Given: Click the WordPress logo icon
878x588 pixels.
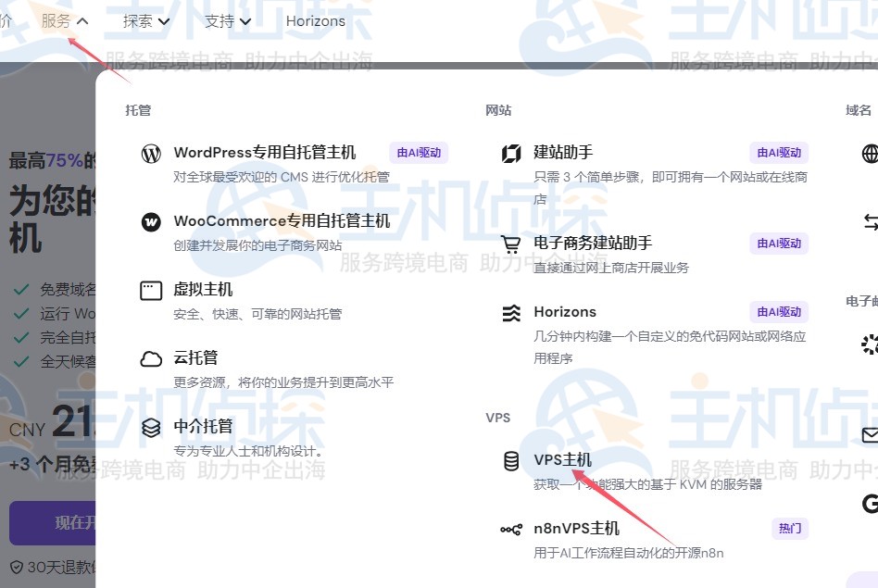Looking at the screenshot, I should pos(151,154).
